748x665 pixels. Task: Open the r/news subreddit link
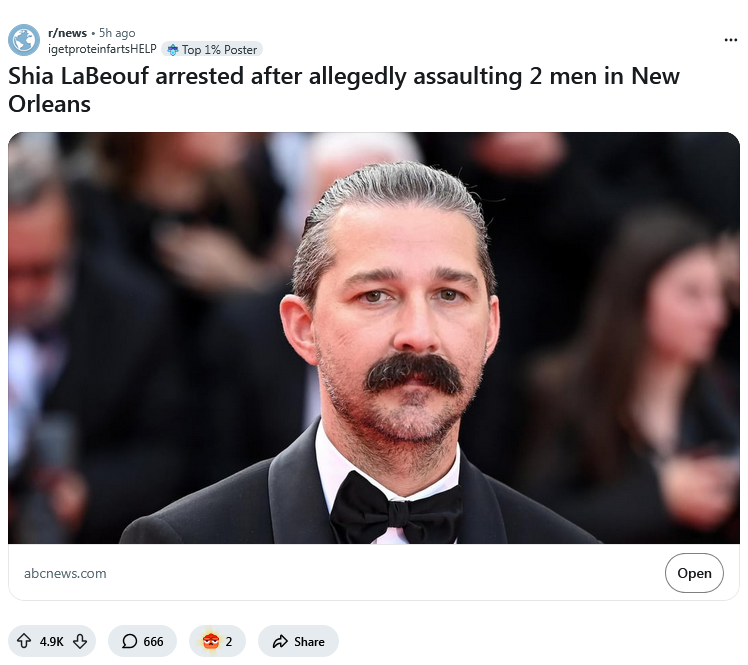(67, 33)
